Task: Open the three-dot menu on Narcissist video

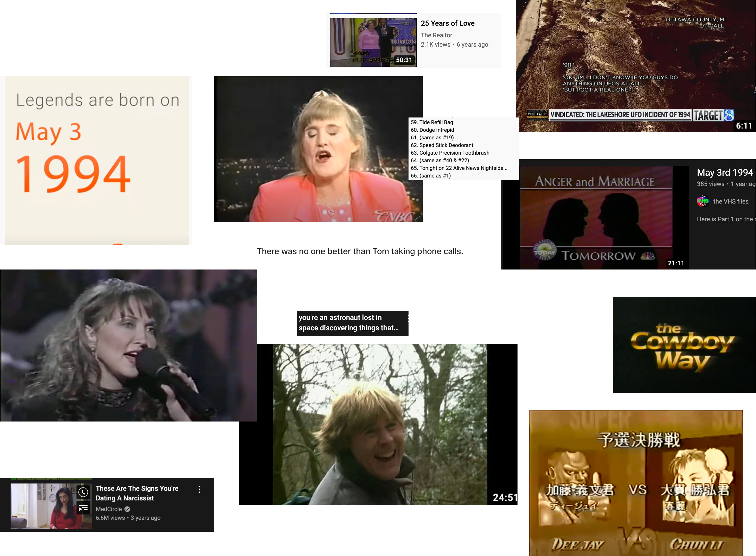Action: point(199,489)
